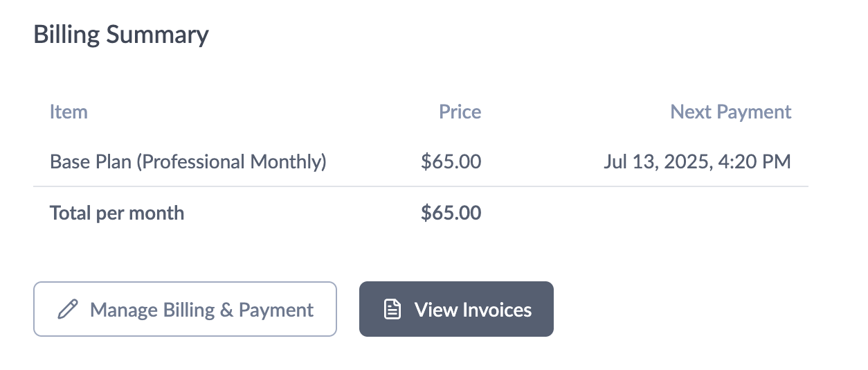Click the Base Plan $65.00 price
The image size is (868, 370).
451,162
